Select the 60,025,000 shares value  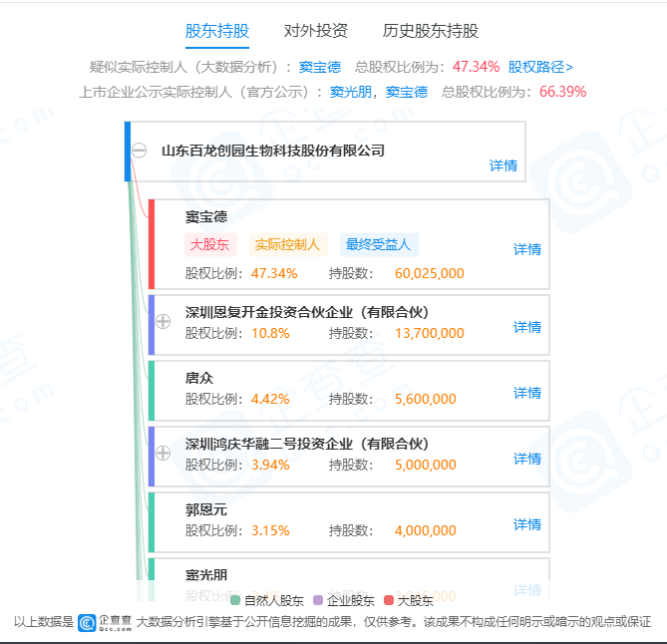[x=429, y=273]
